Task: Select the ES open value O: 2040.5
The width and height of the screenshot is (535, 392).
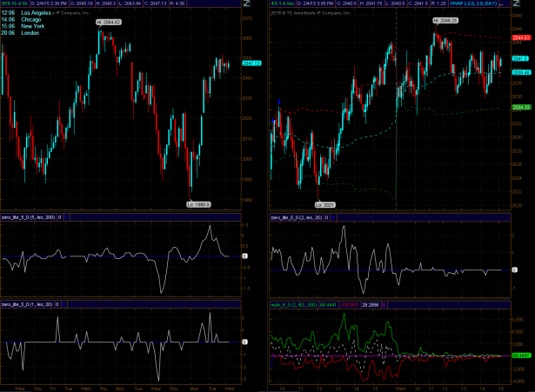Action: click(346, 3)
